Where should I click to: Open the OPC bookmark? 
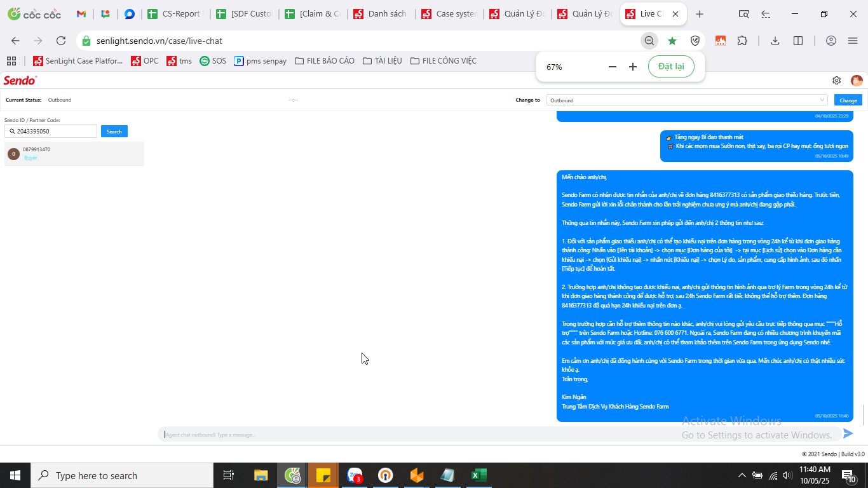tap(145, 61)
